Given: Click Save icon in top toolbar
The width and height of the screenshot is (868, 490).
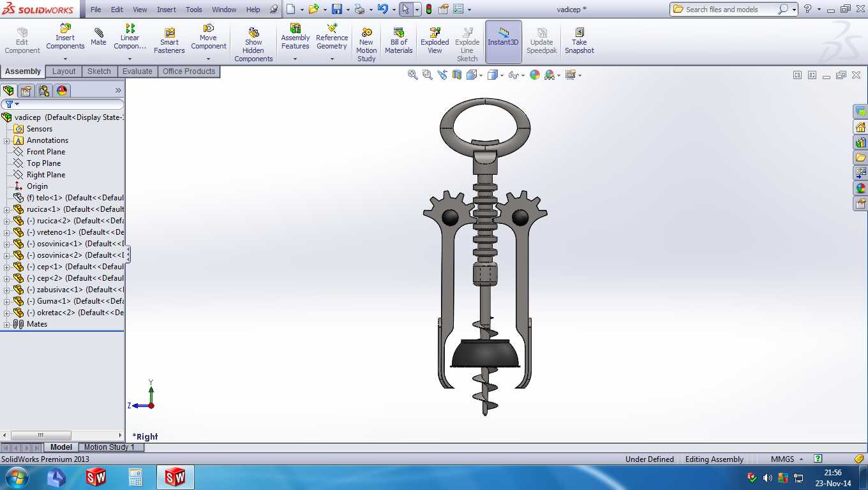Looking at the screenshot, I should click(336, 9).
